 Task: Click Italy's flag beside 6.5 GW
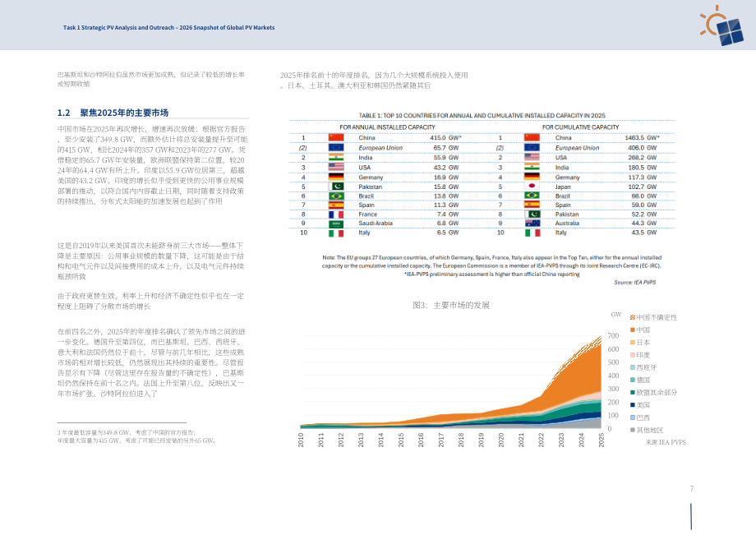pyautogui.click(x=336, y=233)
